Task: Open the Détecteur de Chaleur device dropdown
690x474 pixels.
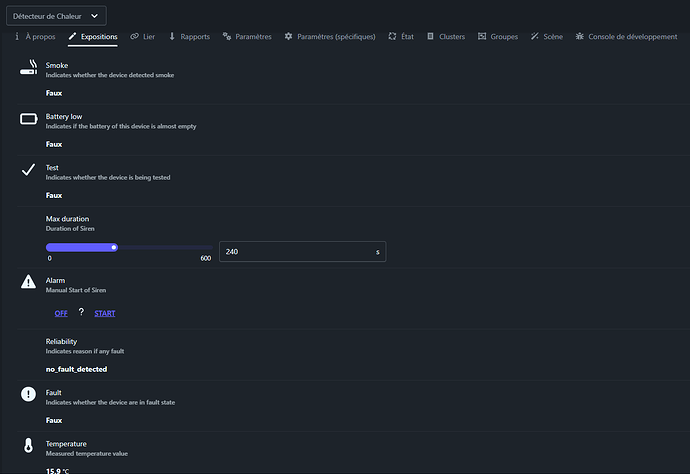Action: (55, 16)
